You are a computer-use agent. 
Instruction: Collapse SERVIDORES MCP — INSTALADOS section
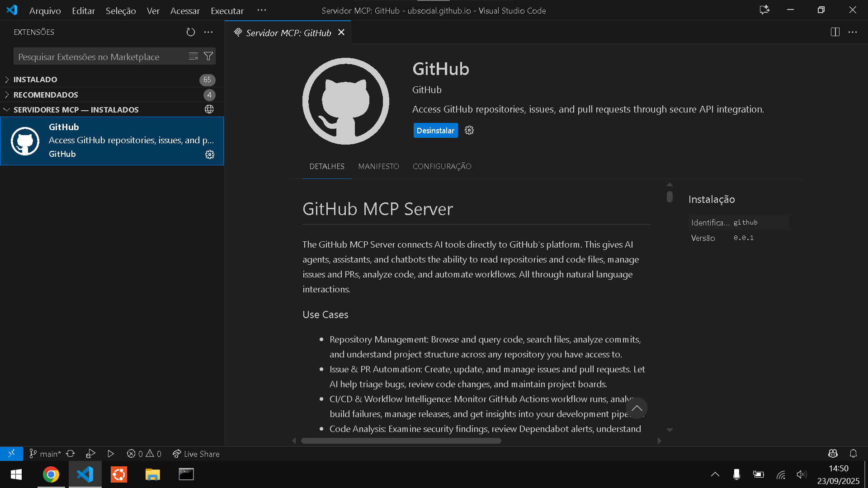pyautogui.click(x=76, y=110)
